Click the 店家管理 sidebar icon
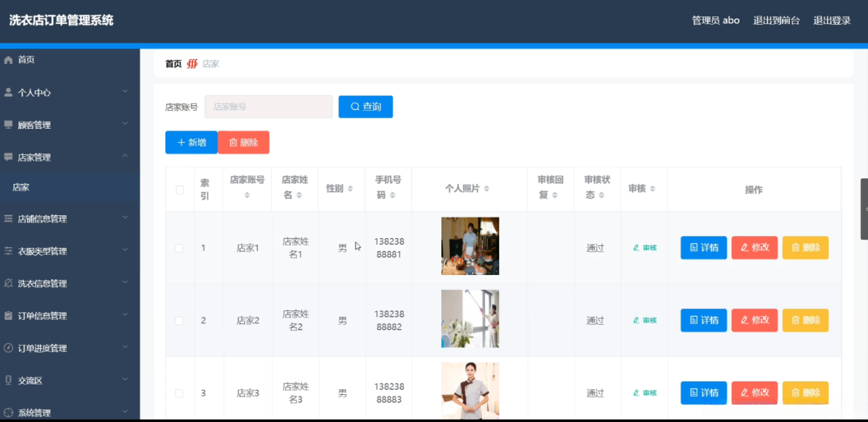This screenshot has width=868, height=422. coord(9,157)
